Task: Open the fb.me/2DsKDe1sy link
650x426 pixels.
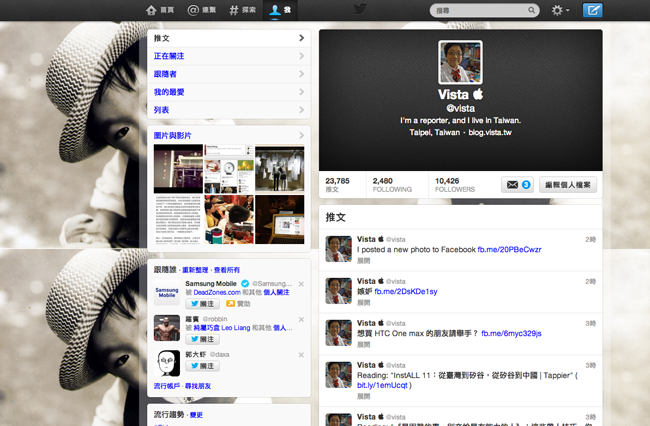Action: [406, 292]
